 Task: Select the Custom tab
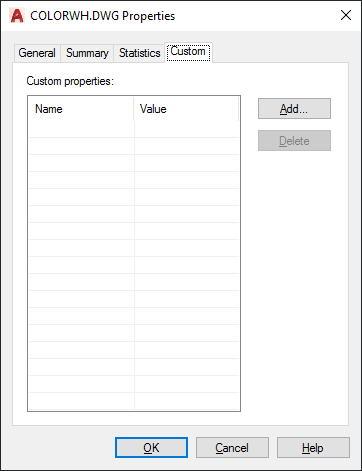point(188,52)
